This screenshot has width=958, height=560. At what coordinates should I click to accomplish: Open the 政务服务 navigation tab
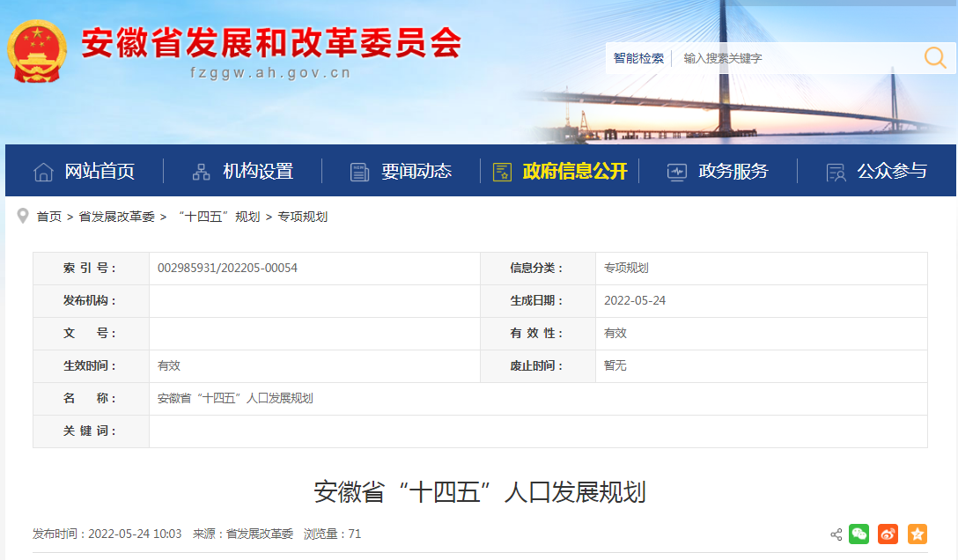pyautogui.click(x=733, y=172)
